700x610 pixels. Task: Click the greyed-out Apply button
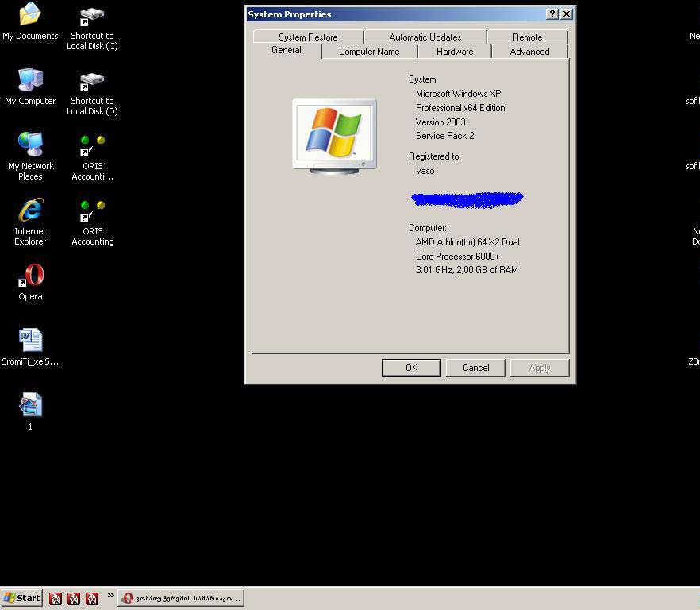tap(540, 368)
